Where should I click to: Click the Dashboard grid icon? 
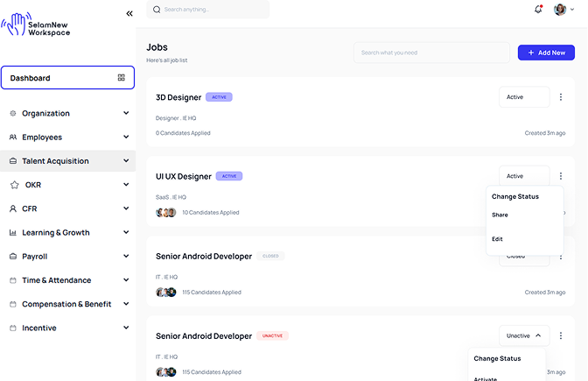122,78
